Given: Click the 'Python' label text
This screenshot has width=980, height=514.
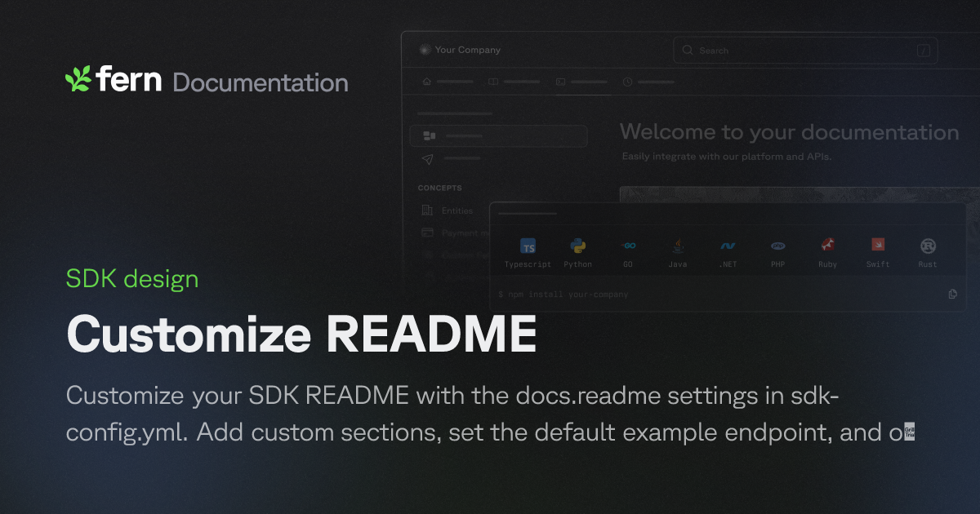Looking at the screenshot, I should coord(578,264).
